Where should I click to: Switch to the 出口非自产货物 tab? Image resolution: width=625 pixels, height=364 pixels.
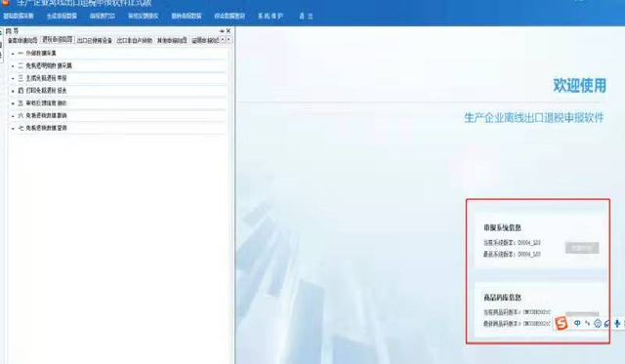(x=135, y=40)
